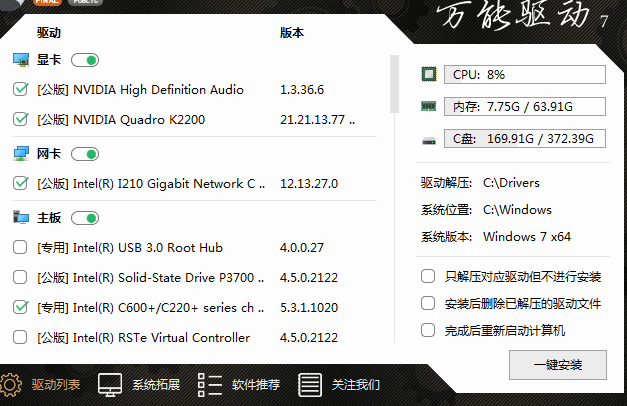This screenshot has height=406, width=627.
Task: Click the memory (内存) module icon
Action: coord(429,106)
